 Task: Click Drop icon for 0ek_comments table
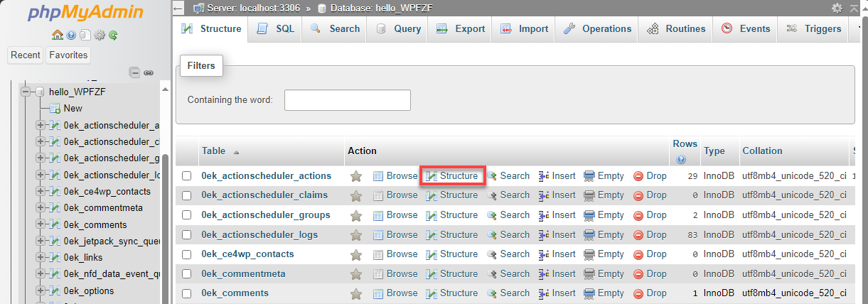(638, 293)
